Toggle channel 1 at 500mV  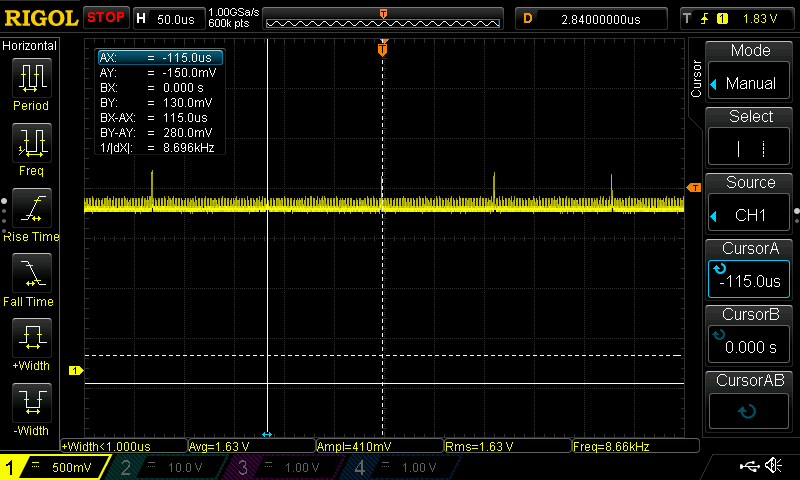55,467
